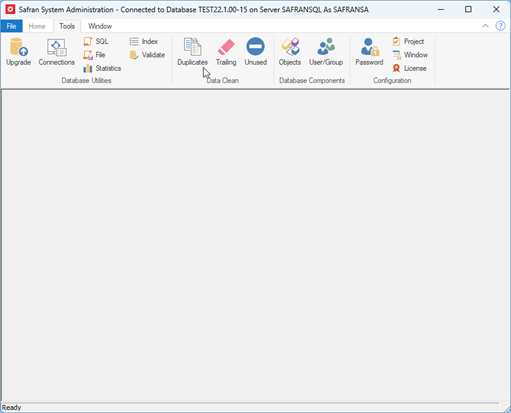Run the Index utility

(144, 41)
